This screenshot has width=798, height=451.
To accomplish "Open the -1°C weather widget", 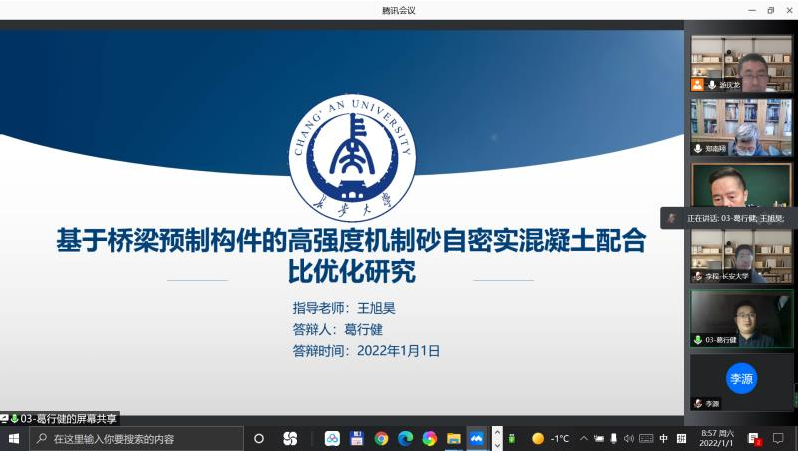I will tap(551, 438).
